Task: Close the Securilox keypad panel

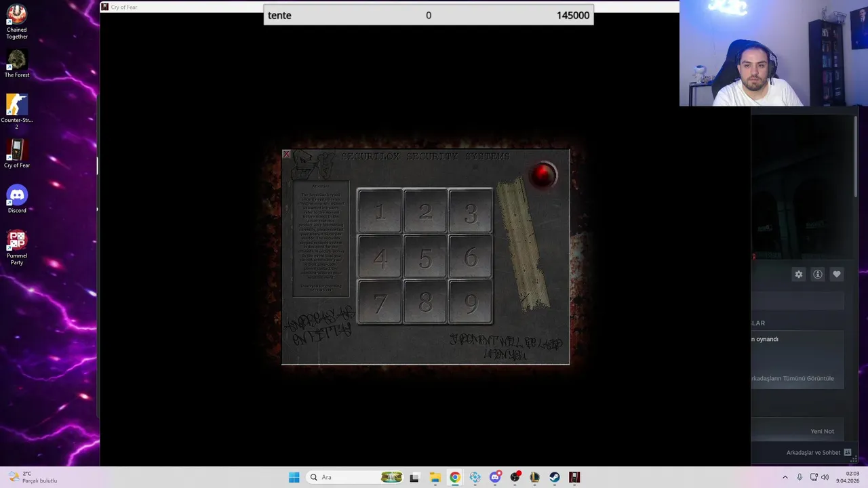Action: pos(286,155)
